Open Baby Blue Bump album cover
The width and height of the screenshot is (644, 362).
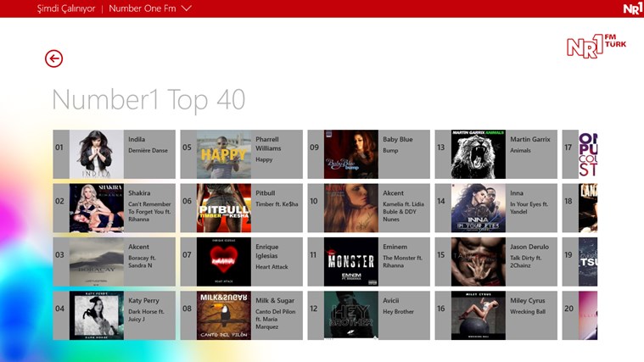tap(351, 154)
